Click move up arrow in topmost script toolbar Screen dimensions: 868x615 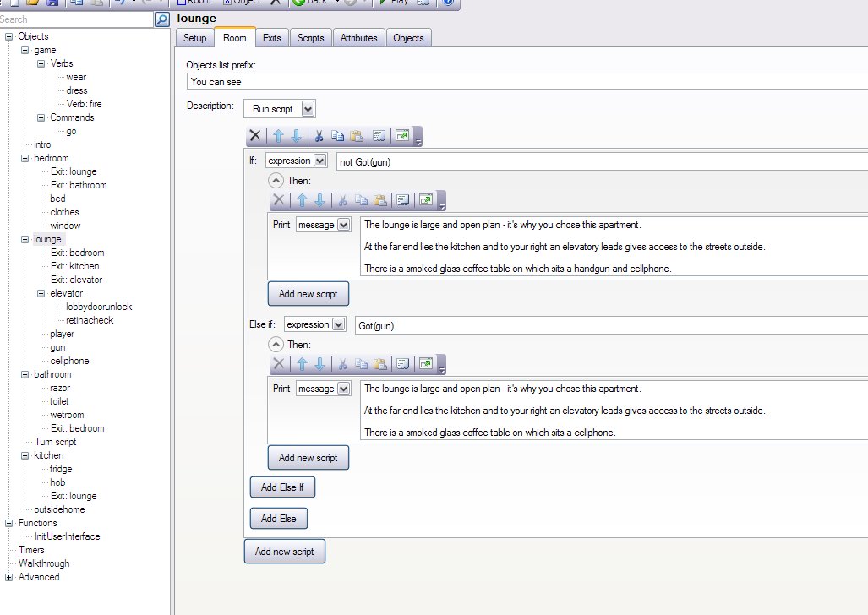pos(278,135)
